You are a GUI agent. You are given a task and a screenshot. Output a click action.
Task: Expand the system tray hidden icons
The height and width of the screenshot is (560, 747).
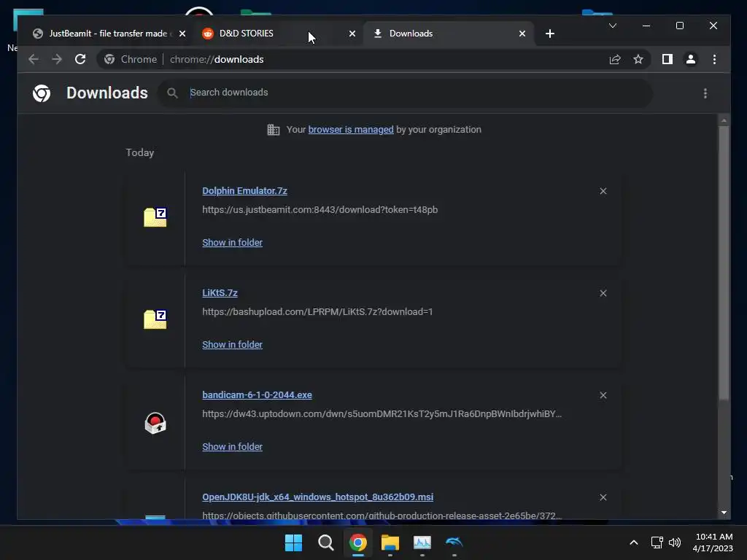(x=634, y=542)
